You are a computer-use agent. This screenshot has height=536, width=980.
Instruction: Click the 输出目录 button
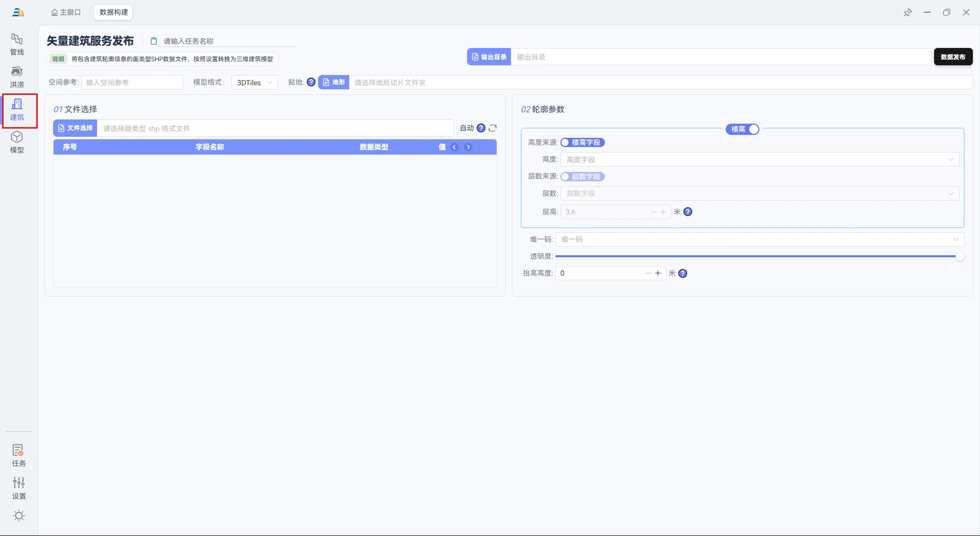[x=489, y=57]
